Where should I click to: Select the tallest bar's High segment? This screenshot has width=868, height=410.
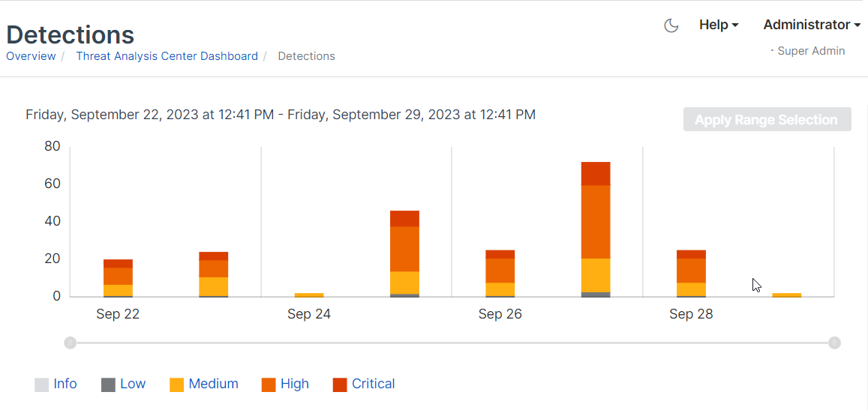click(x=596, y=222)
